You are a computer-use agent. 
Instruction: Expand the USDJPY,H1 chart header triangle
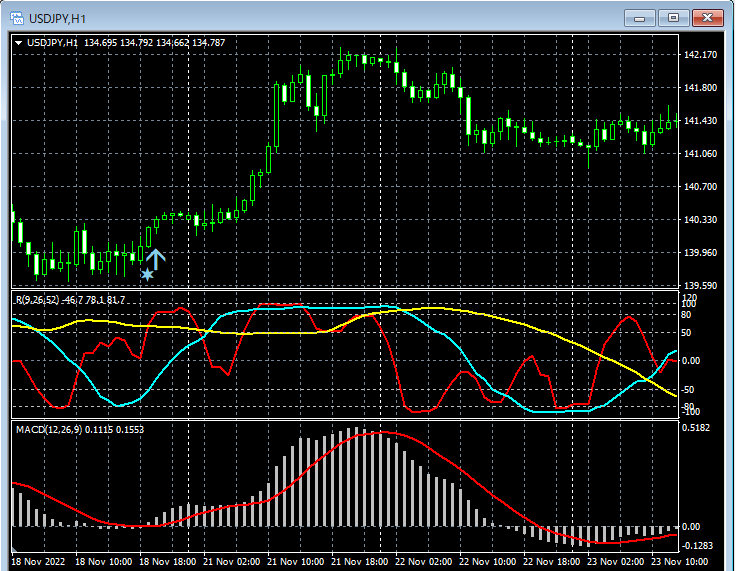tap(19, 43)
